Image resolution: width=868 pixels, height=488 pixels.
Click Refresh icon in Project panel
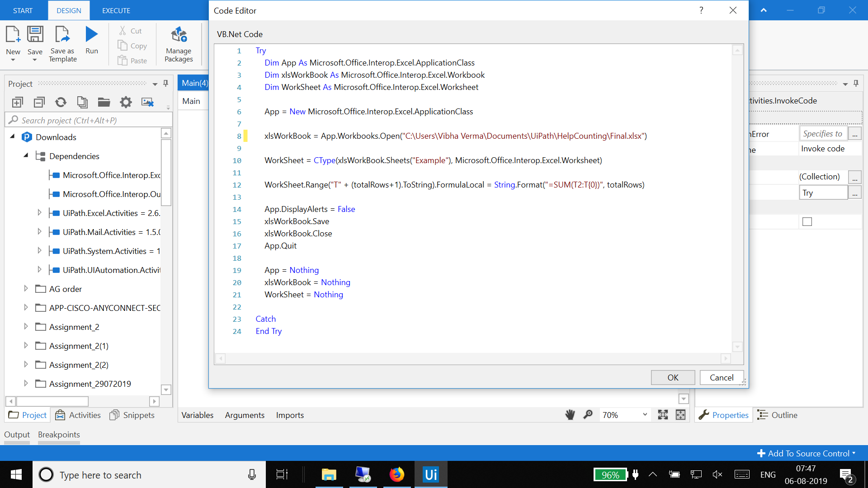(x=61, y=103)
